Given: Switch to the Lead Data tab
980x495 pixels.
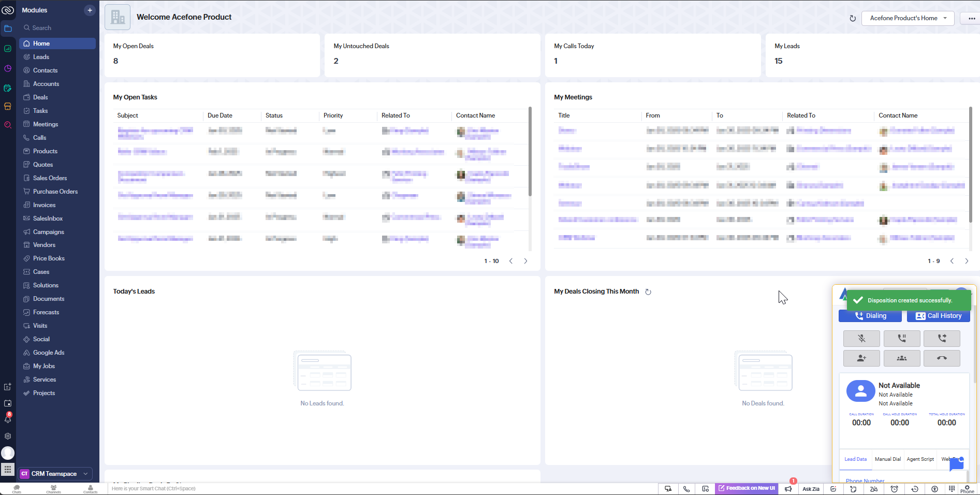Looking at the screenshot, I should [x=856, y=459].
